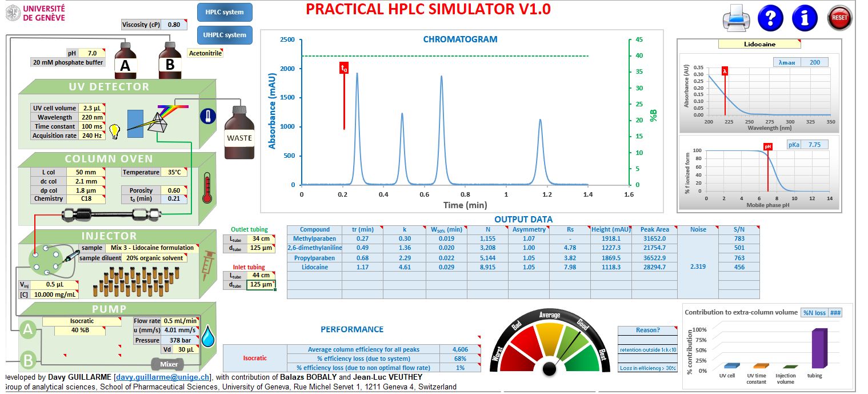Click the pKa 7.75 value
This screenshot has height=394, width=868.
tap(814, 145)
